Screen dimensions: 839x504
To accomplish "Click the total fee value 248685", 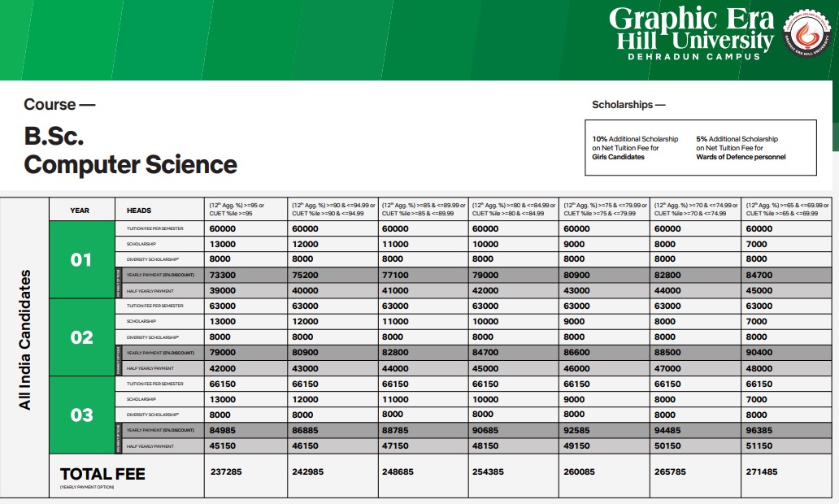I will (398, 472).
